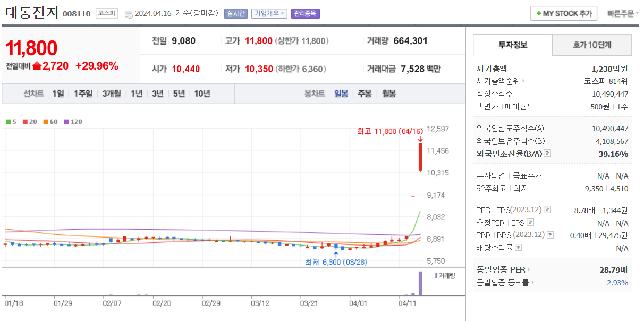
Task: Click the 외국인소진율 value 39.16%
Action: click(x=613, y=154)
